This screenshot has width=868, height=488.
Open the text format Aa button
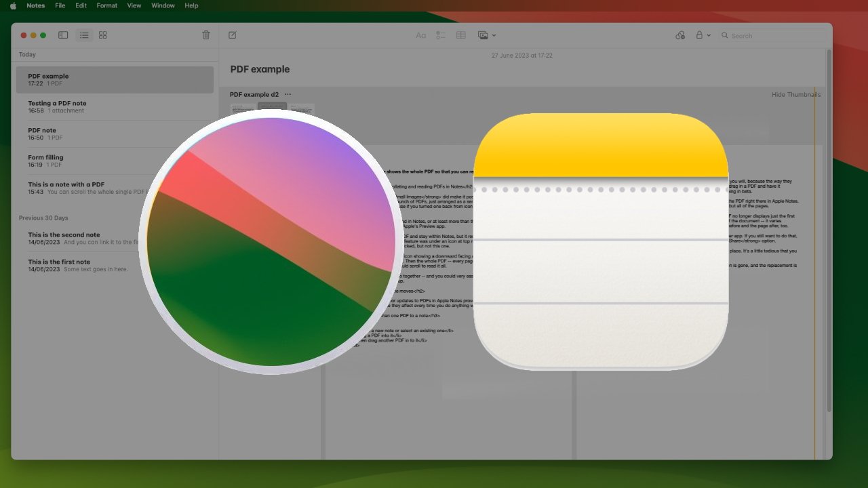[420, 35]
